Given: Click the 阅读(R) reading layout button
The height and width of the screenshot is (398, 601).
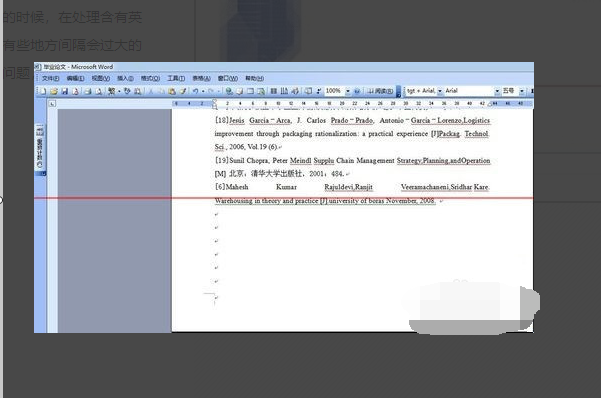Looking at the screenshot, I should 380,91.
